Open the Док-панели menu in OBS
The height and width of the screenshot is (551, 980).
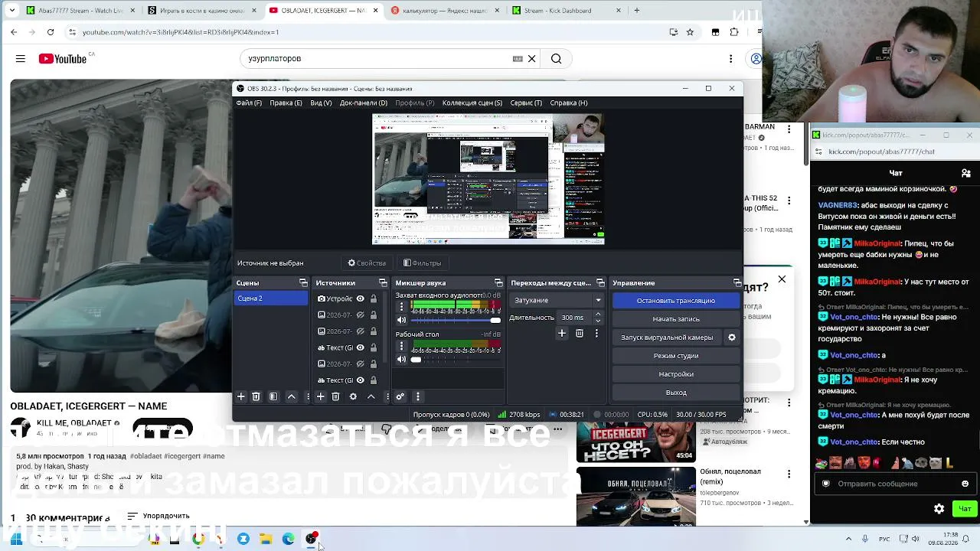pyautogui.click(x=364, y=103)
